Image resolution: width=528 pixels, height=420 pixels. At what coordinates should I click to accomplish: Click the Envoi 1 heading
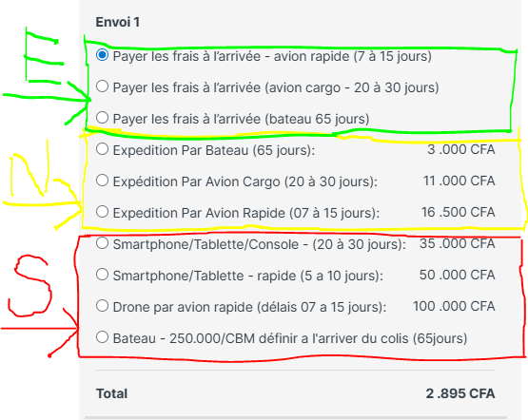(118, 22)
